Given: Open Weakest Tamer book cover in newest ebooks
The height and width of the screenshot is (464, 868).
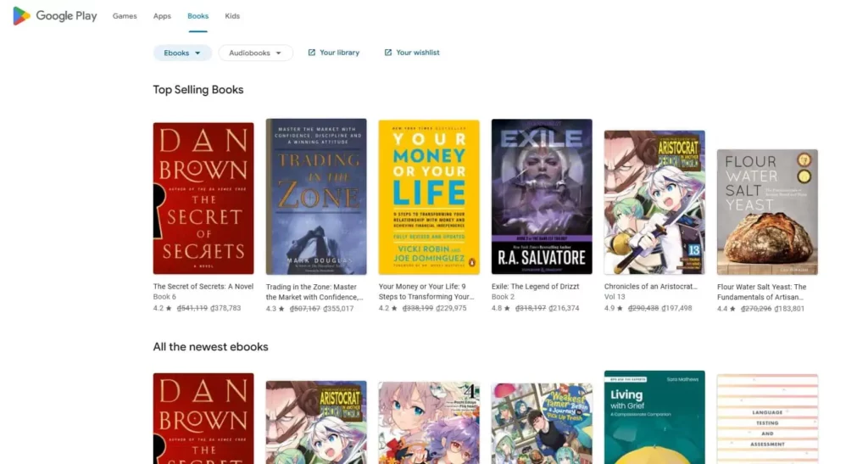Looking at the screenshot, I should pyautogui.click(x=542, y=423).
